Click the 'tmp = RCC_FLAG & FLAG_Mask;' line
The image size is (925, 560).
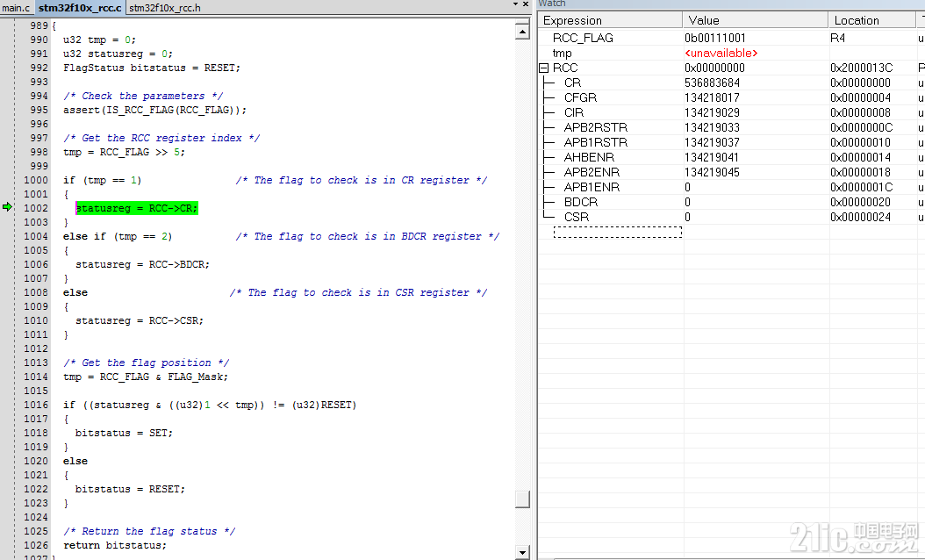pos(146,377)
